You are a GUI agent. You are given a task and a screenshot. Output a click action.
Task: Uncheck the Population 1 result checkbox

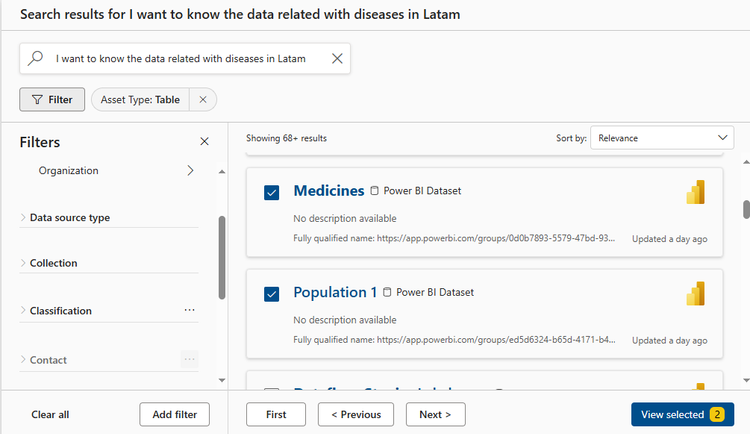coord(272,293)
